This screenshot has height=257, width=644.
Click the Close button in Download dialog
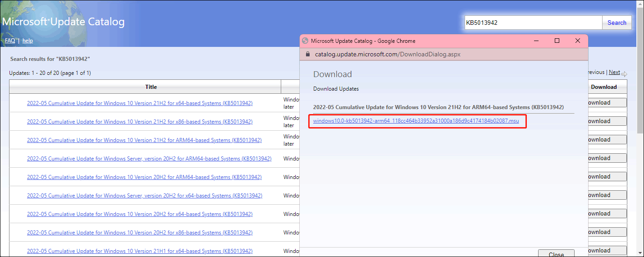pos(556,254)
